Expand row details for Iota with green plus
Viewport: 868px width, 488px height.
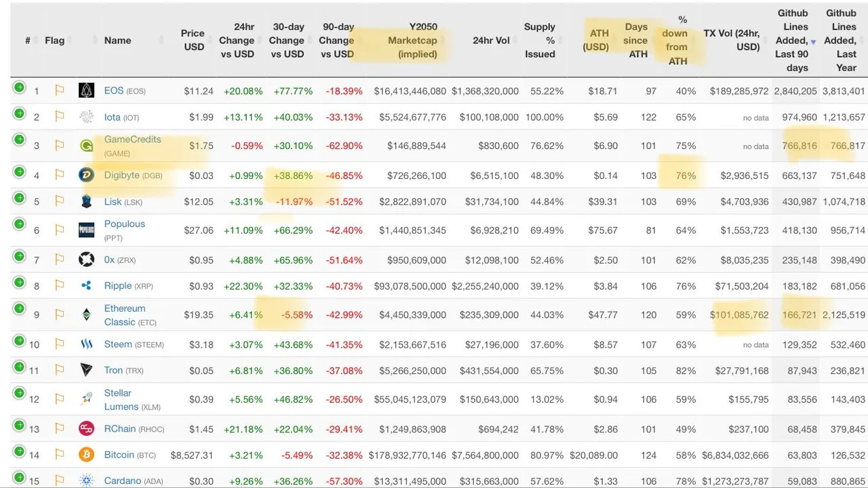coord(19,113)
